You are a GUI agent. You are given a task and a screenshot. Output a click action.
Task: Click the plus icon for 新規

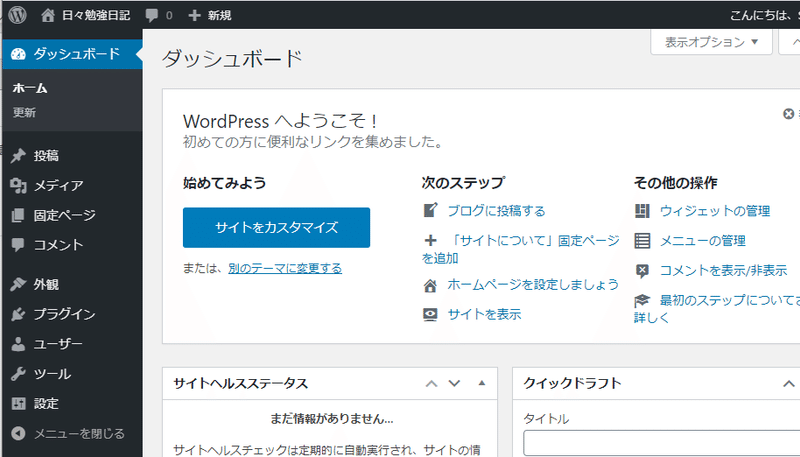pos(194,15)
